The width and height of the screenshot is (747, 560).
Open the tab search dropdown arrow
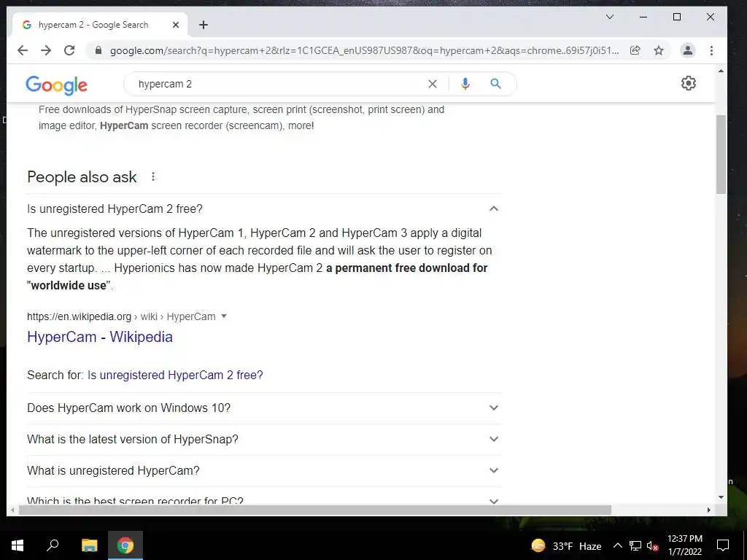tap(610, 17)
